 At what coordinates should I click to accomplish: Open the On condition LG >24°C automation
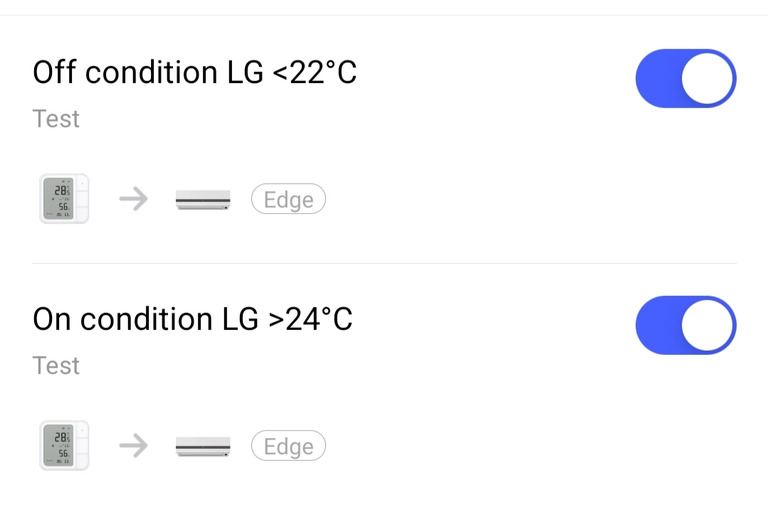tap(192, 319)
